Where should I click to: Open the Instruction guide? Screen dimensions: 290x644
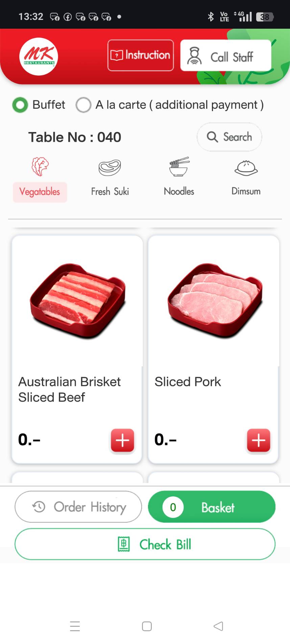[x=141, y=55]
